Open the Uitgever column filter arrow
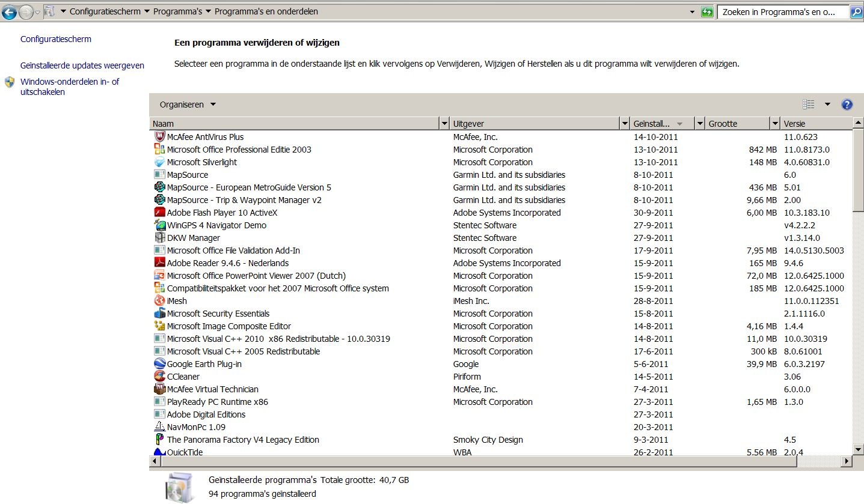 pos(625,124)
